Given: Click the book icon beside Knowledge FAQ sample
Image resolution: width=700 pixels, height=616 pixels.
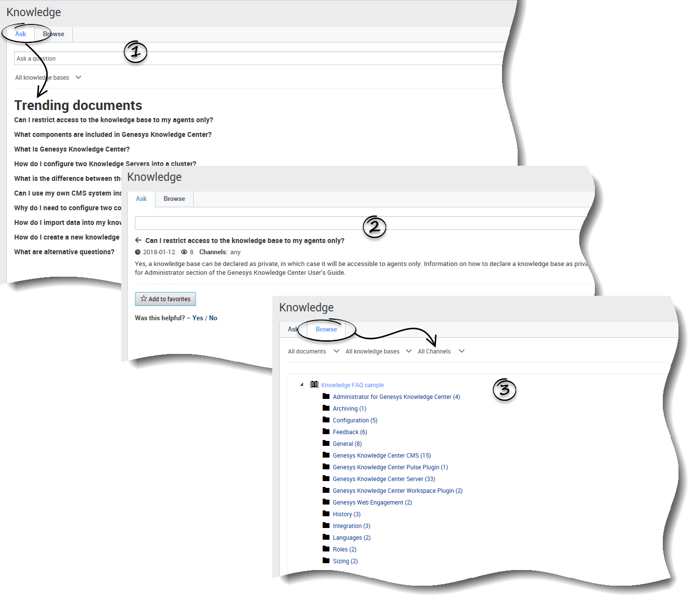Looking at the screenshot, I should point(314,384).
